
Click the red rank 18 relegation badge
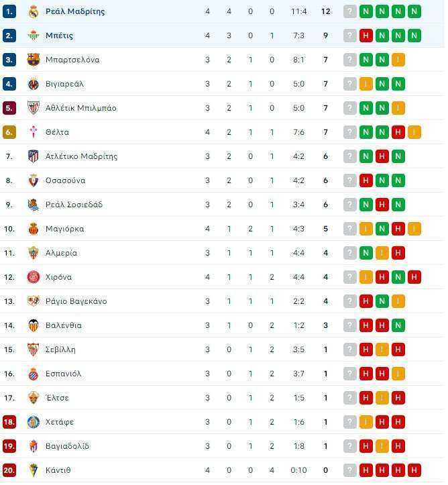point(9,422)
